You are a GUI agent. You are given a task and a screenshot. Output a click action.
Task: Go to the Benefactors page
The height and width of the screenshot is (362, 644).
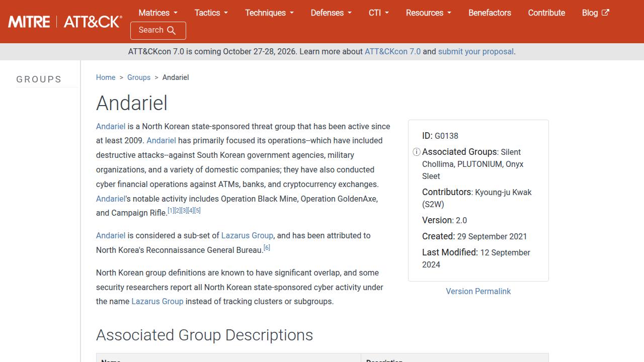pyautogui.click(x=490, y=13)
